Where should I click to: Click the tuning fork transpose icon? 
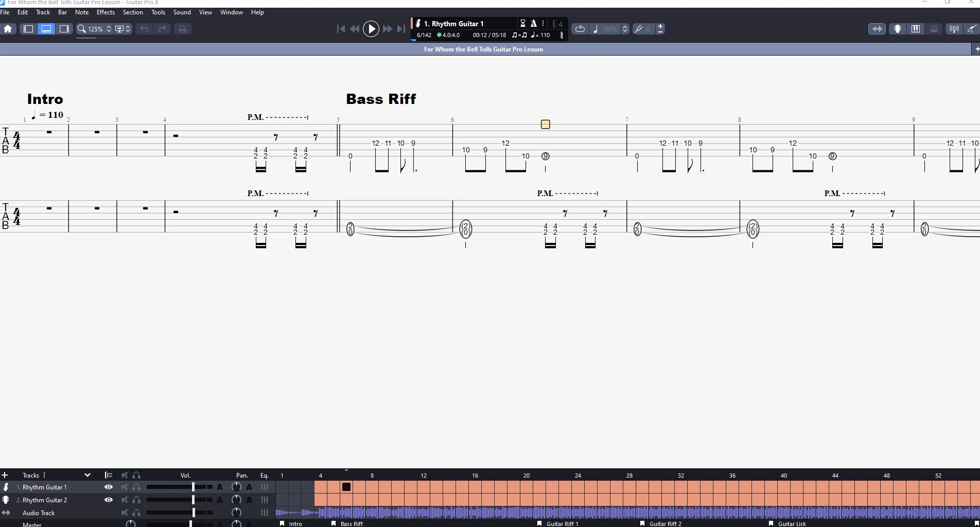click(639, 29)
